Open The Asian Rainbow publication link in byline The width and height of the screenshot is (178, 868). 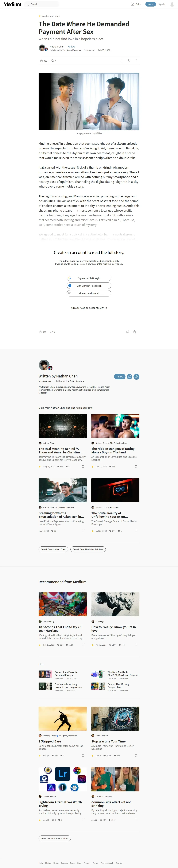click(71, 50)
